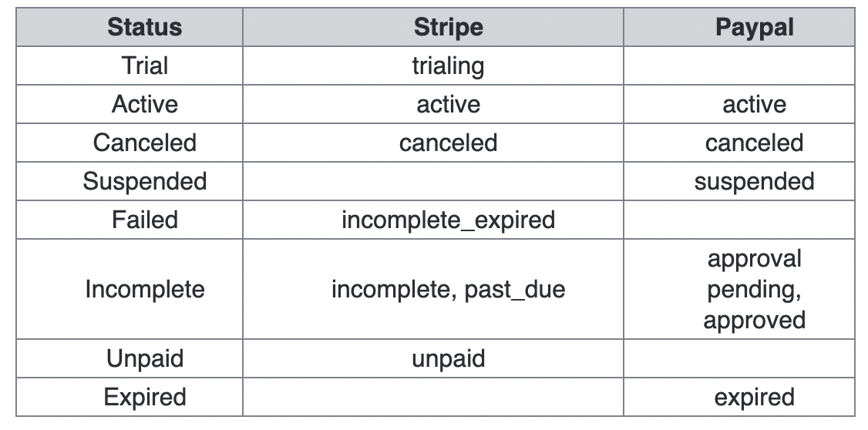Select the Incomplete cell in Status column
Screen dimensions: 868x430
pos(145,289)
